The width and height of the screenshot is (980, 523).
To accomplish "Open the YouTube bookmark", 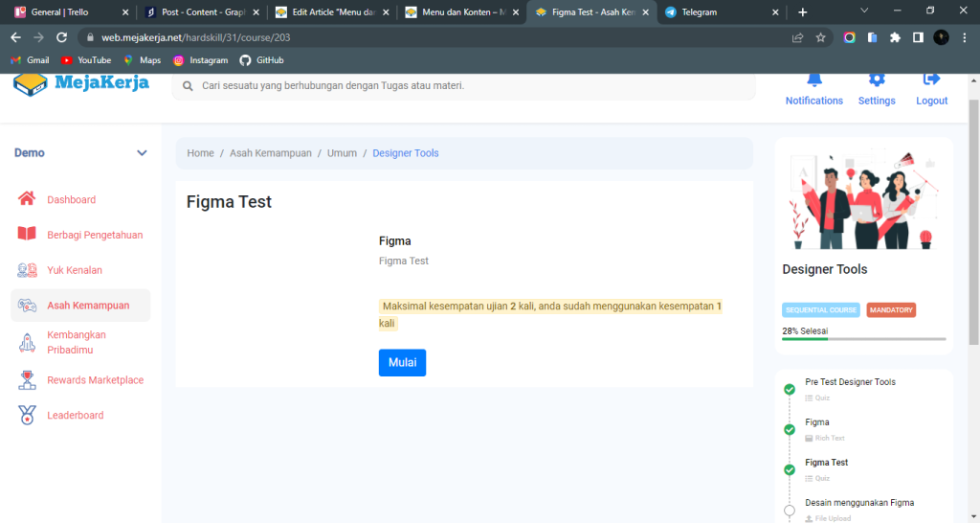I will [86, 60].
